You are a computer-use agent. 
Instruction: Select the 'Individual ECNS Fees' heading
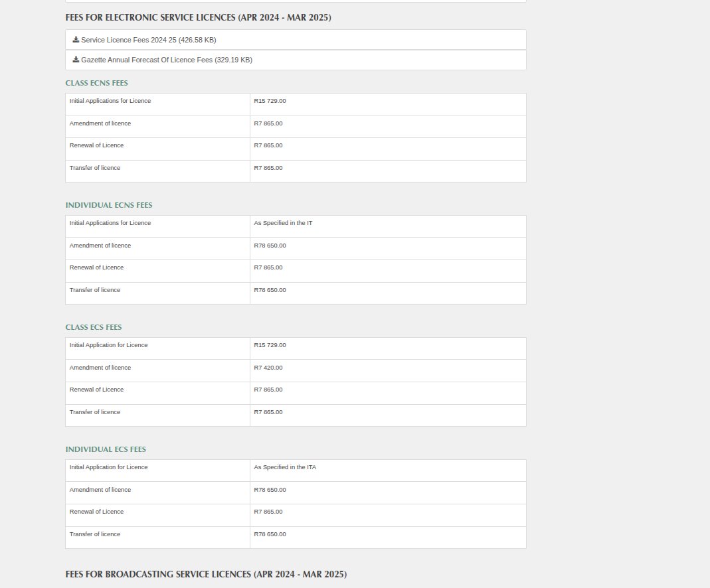click(x=109, y=205)
